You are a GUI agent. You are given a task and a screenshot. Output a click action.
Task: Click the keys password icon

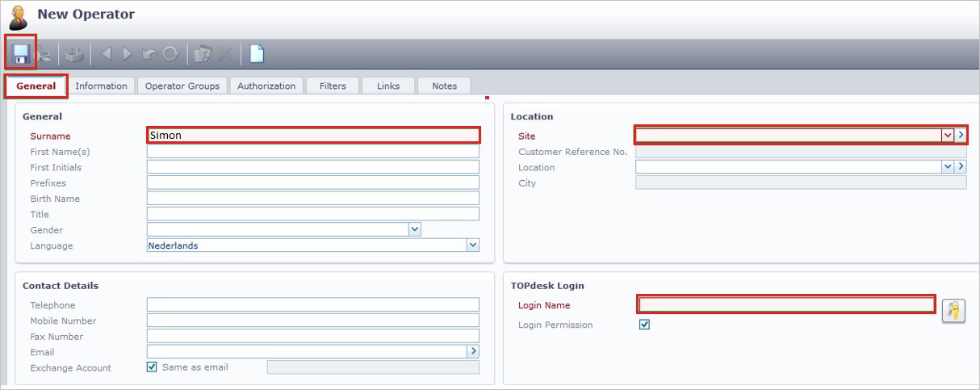click(x=954, y=311)
